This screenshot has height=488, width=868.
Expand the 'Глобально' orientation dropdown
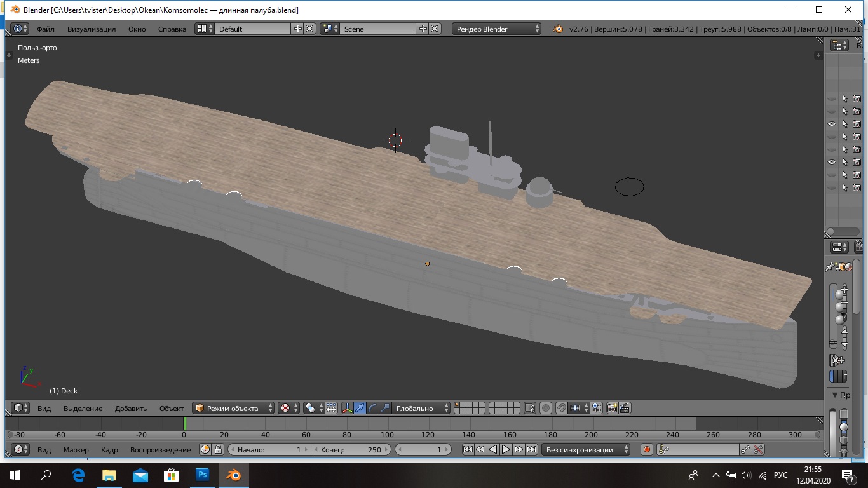click(x=421, y=408)
